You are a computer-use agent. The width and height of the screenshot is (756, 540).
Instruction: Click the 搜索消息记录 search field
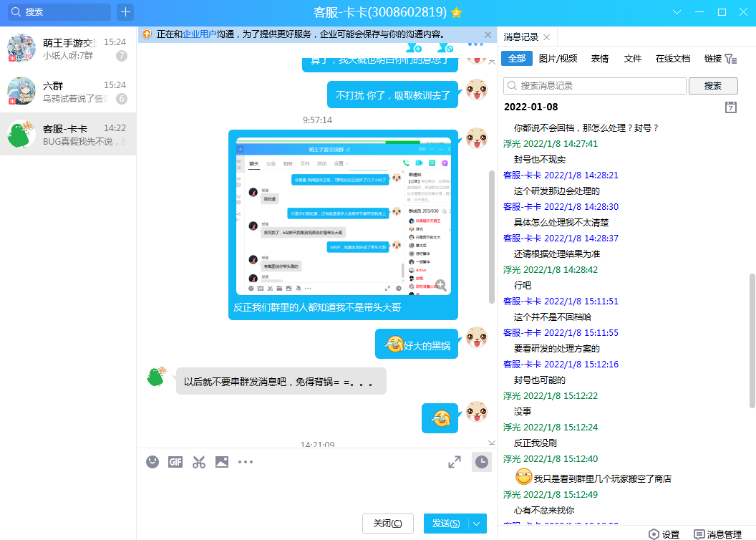click(x=594, y=86)
